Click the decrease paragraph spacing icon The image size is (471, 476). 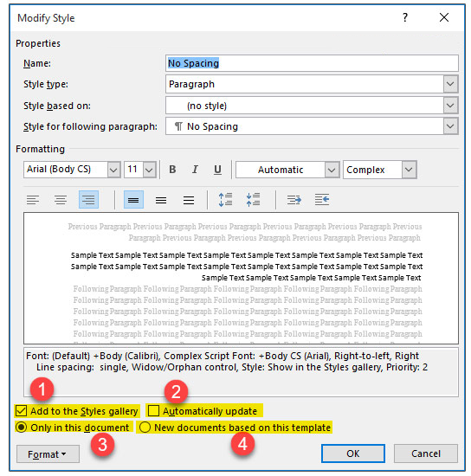point(253,200)
